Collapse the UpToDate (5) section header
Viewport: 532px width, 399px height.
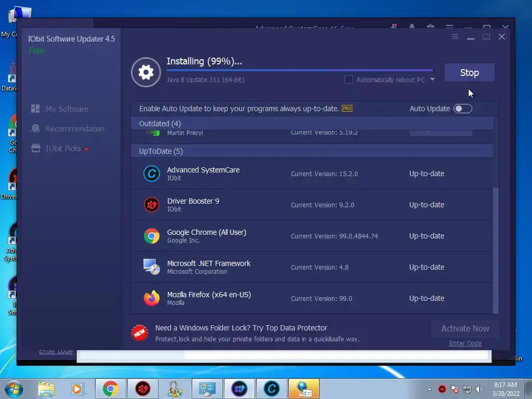tap(312, 151)
